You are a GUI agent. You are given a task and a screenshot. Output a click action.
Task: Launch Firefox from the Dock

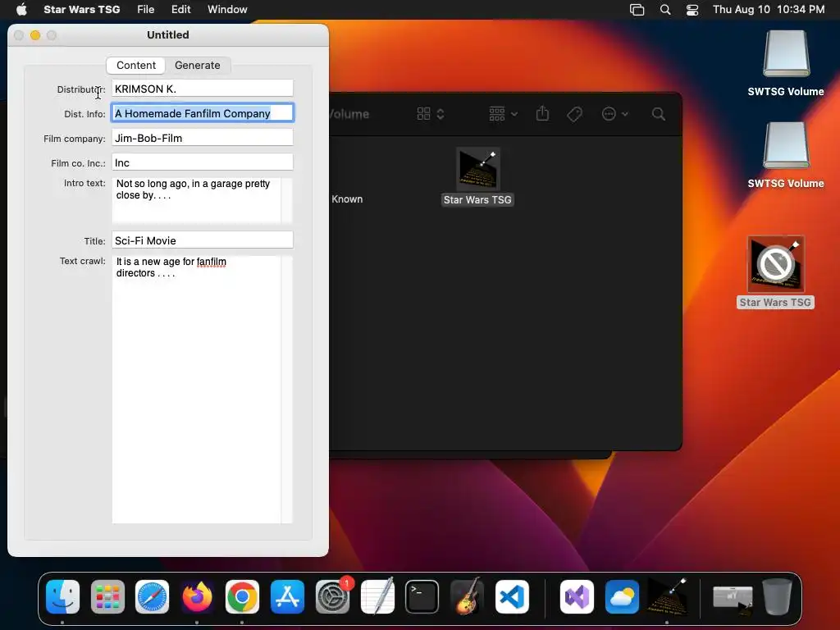197,597
